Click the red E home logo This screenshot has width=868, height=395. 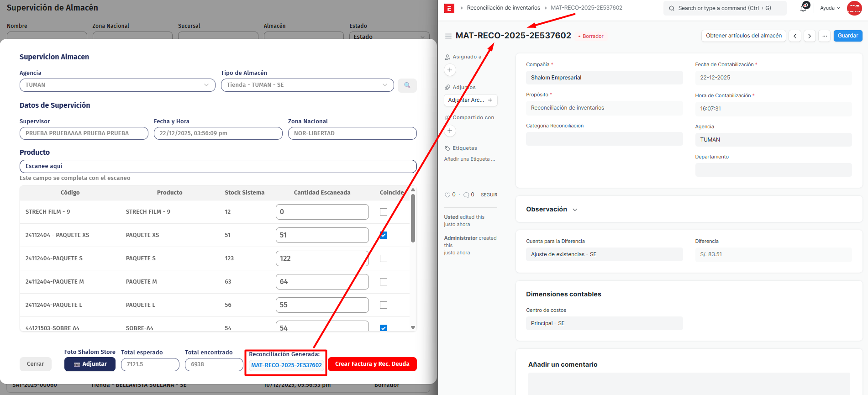449,8
